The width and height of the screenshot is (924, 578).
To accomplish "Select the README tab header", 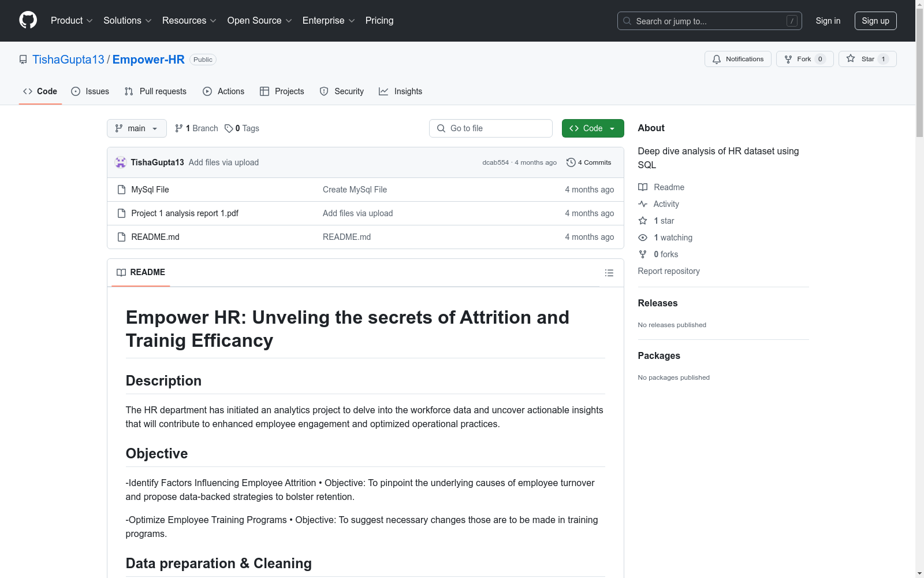I will (x=141, y=272).
